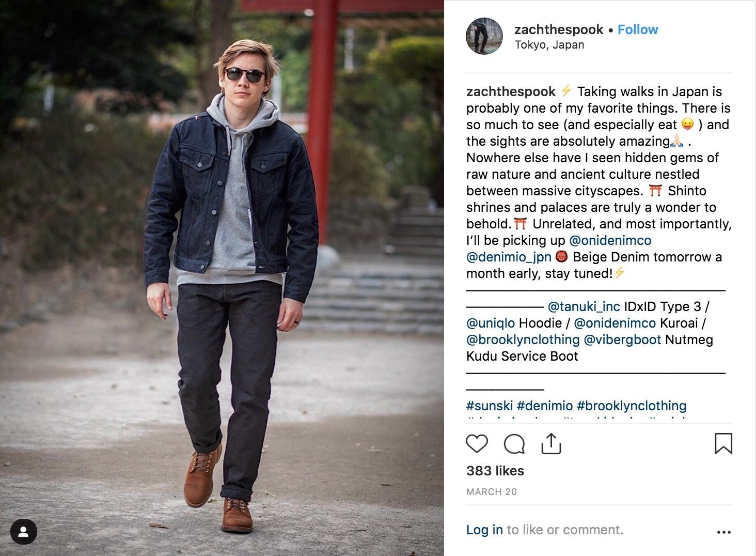Click Log in to comment
The image size is (756, 556).
[484, 530]
